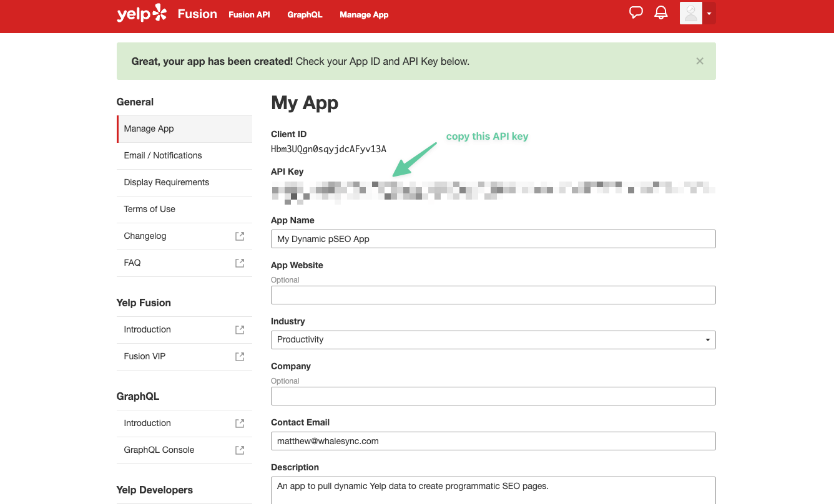
Task: Open Manage App in top navigation
Action: click(x=364, y=14)
